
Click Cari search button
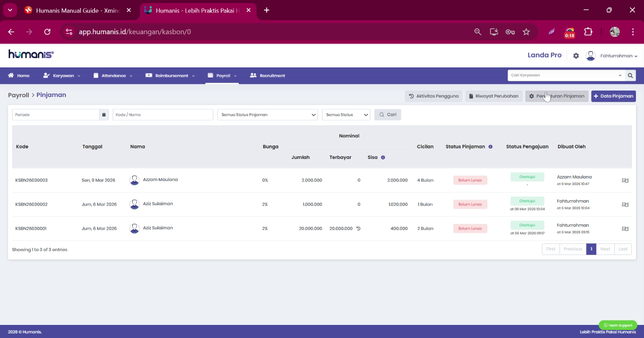(x=387, y=115)
